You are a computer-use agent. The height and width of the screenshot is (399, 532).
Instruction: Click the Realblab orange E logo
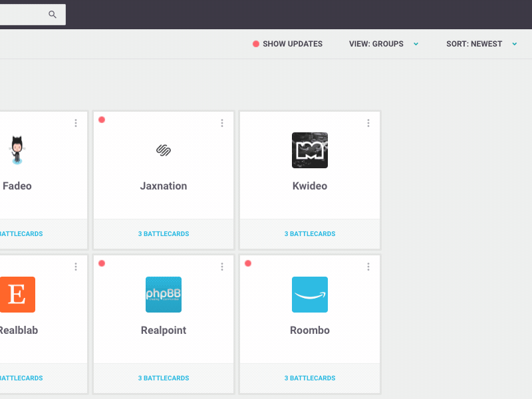(17, 295)
